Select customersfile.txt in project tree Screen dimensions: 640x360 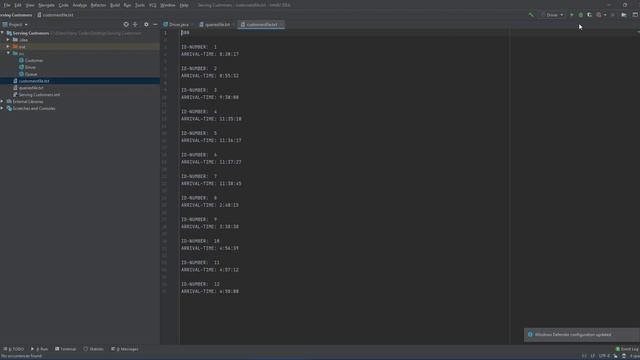pos(34,81)
